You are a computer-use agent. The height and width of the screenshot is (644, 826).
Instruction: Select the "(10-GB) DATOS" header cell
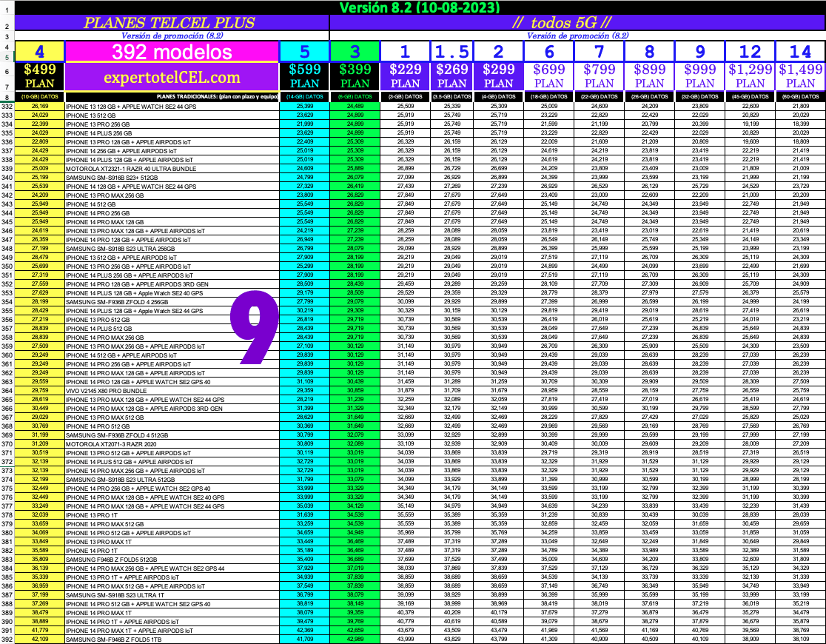39,97
